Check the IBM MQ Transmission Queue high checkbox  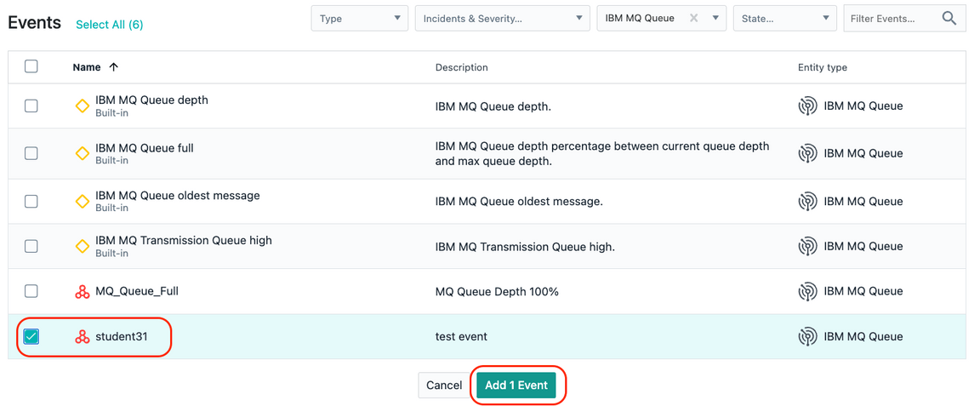pos(31,247)
